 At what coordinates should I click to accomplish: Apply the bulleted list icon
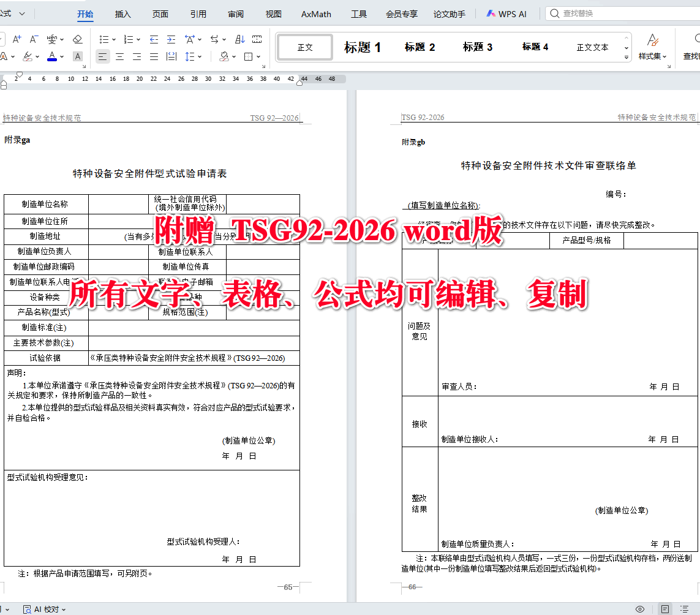pyautogui.click(x=104, y=39)
